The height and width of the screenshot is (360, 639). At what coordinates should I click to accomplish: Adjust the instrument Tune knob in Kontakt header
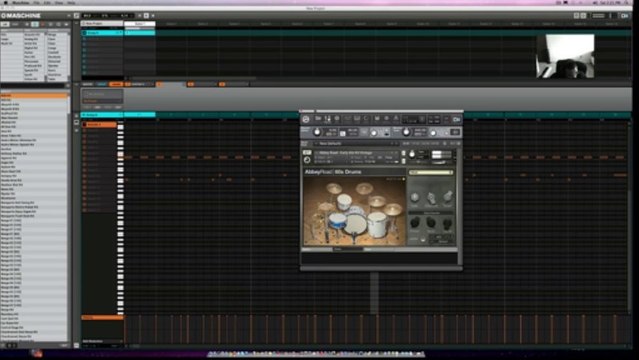tap(412, 154)
